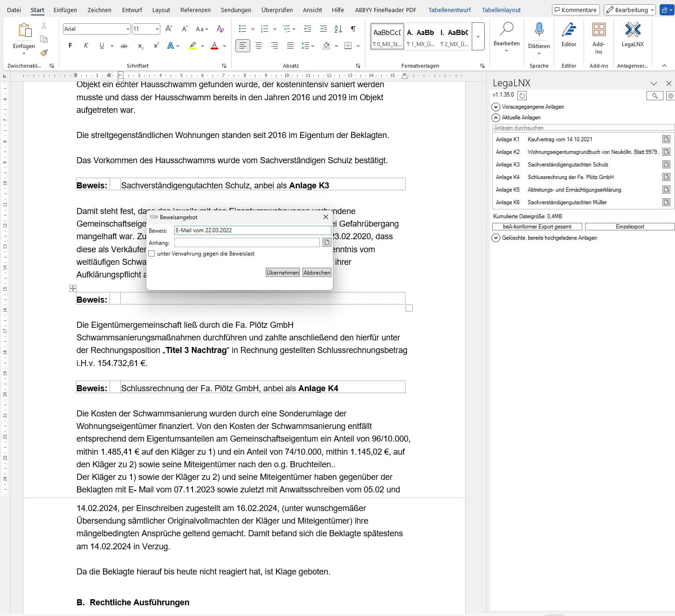Click the format painter brush icon

click(x=44, y=53)
